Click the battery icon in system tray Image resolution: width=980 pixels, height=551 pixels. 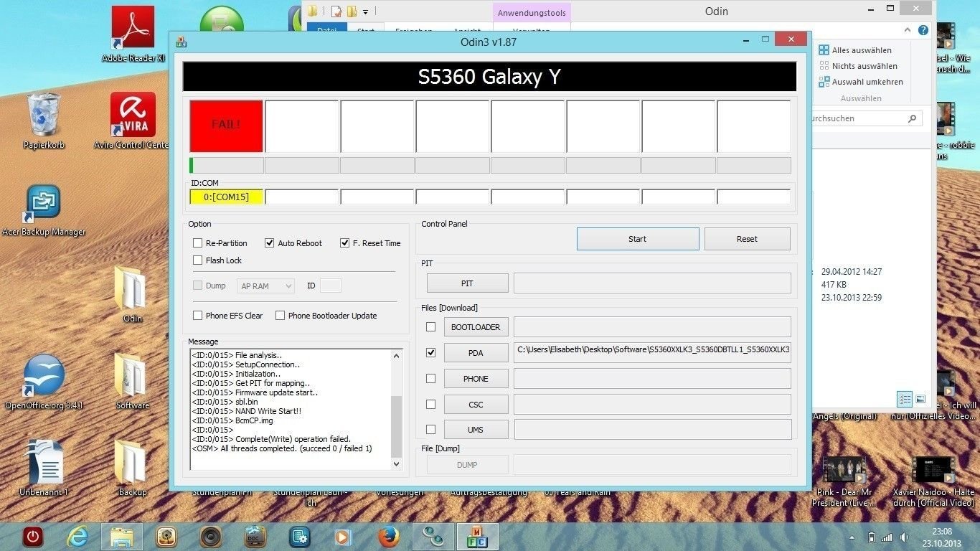[872, 537]
